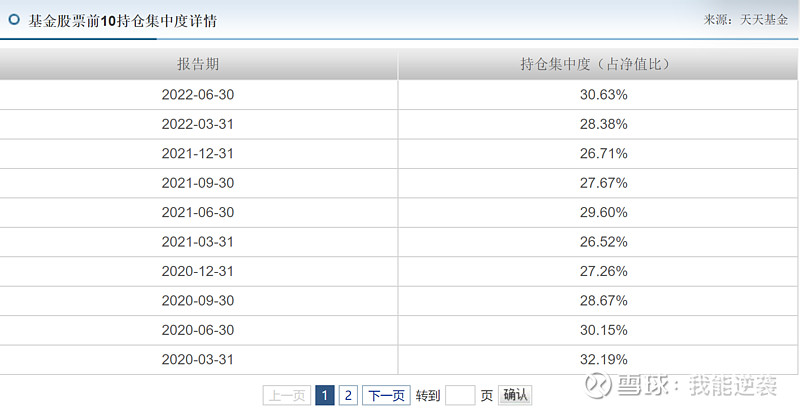Open the next page (下一页)
The width and height of the screenshot is (800, 410).
[x=386, y=395]
